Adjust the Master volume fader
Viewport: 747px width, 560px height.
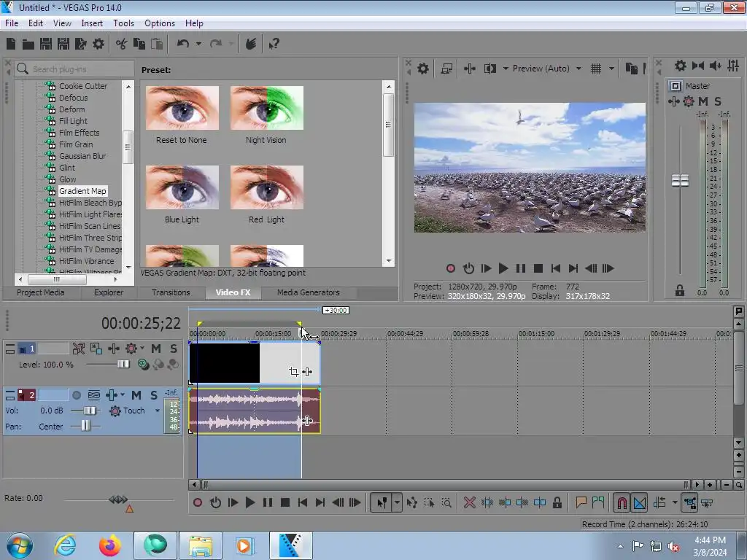point(680,181)
